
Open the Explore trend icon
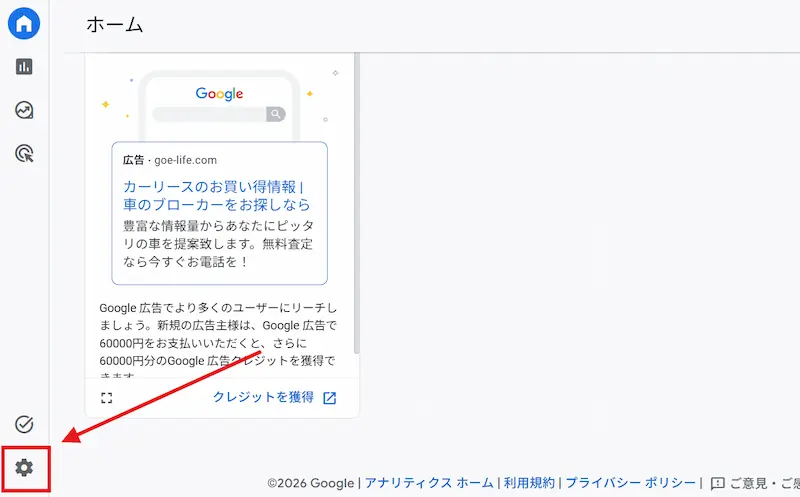pyautogui.click(x=24, y=110)
